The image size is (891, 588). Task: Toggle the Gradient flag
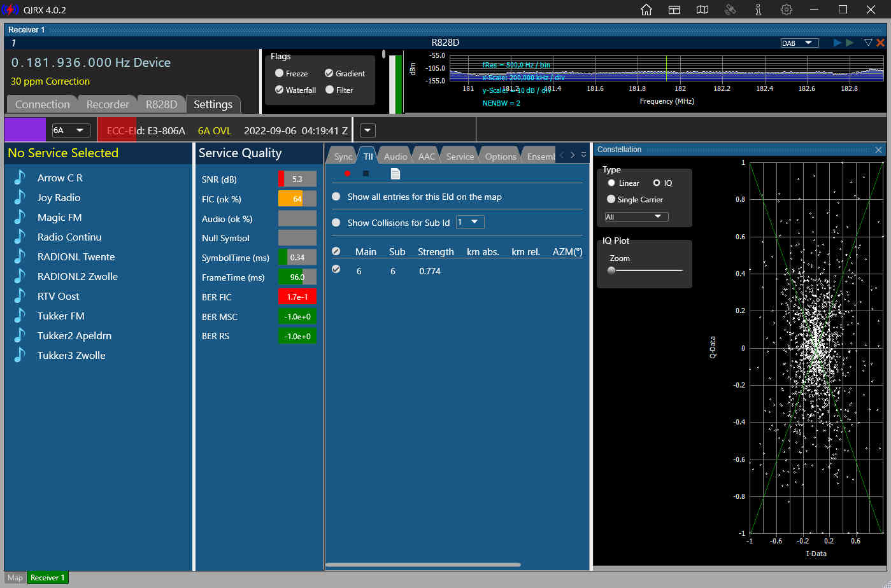329,73
